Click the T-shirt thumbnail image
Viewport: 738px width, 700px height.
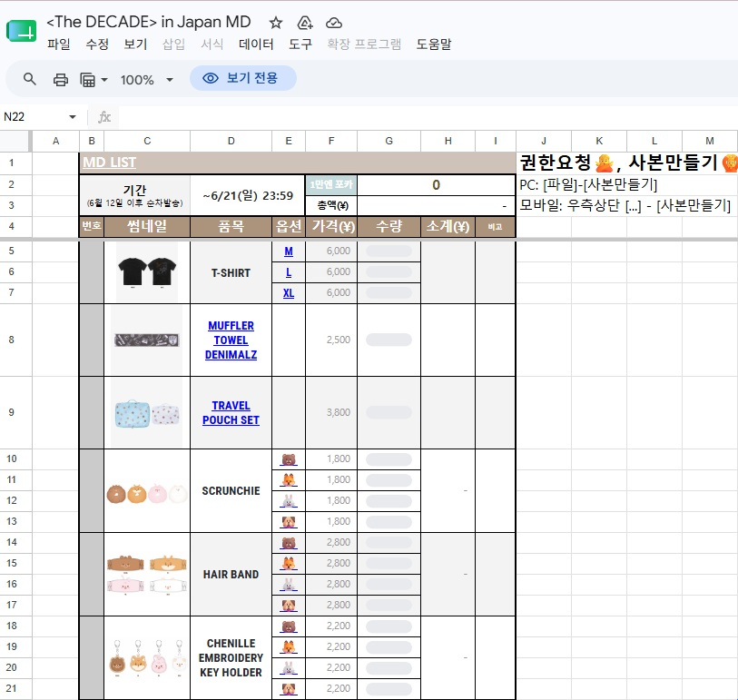click(x=147, y=272)
